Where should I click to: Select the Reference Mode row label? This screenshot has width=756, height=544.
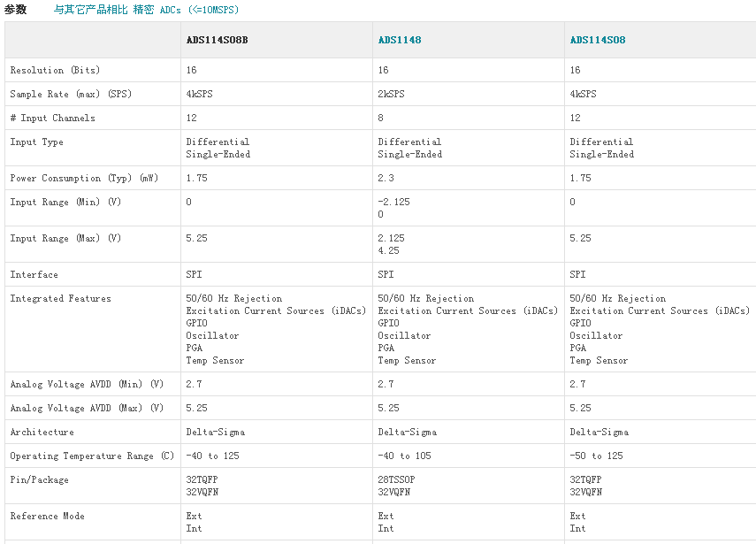[47, 516]
